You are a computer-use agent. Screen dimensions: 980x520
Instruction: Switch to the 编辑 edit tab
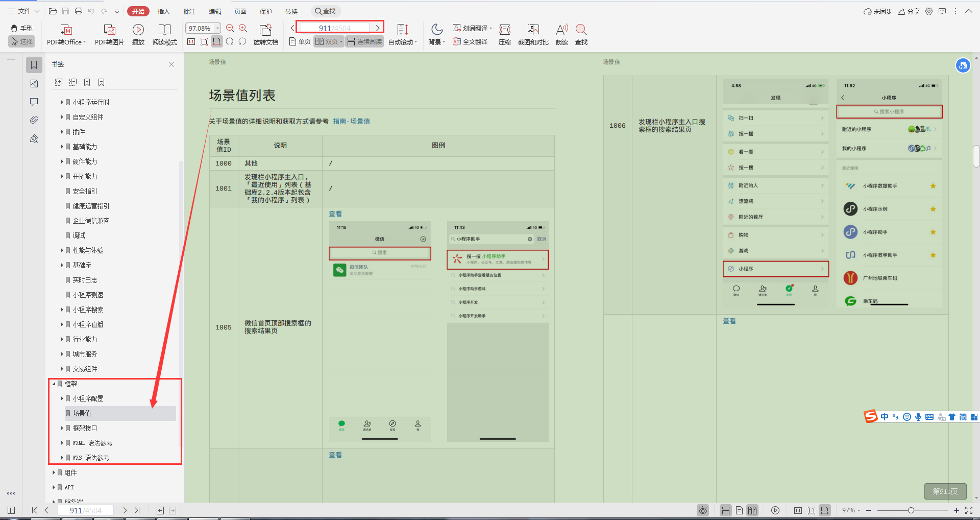(215, 11)
